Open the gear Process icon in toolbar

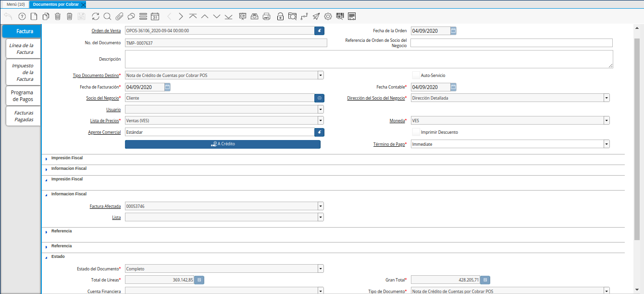(328, 16)
